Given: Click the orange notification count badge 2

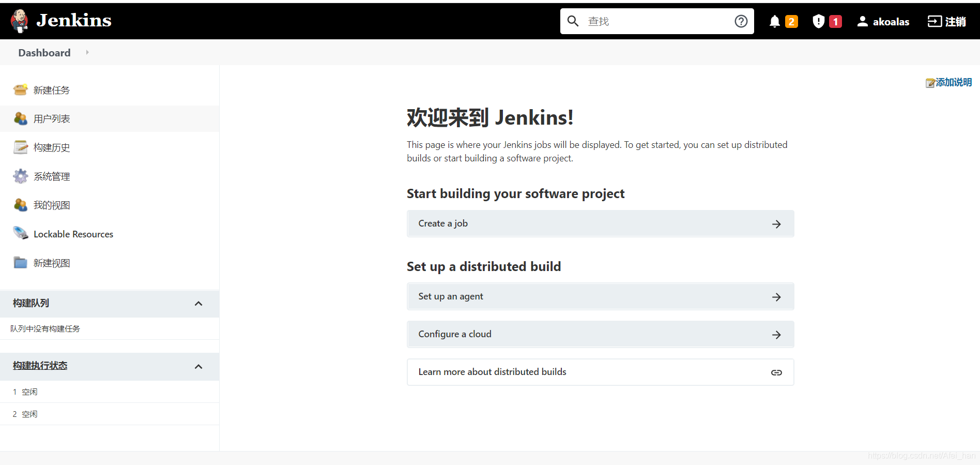Looking at the screenshot, I should click(x=791, y=21).
